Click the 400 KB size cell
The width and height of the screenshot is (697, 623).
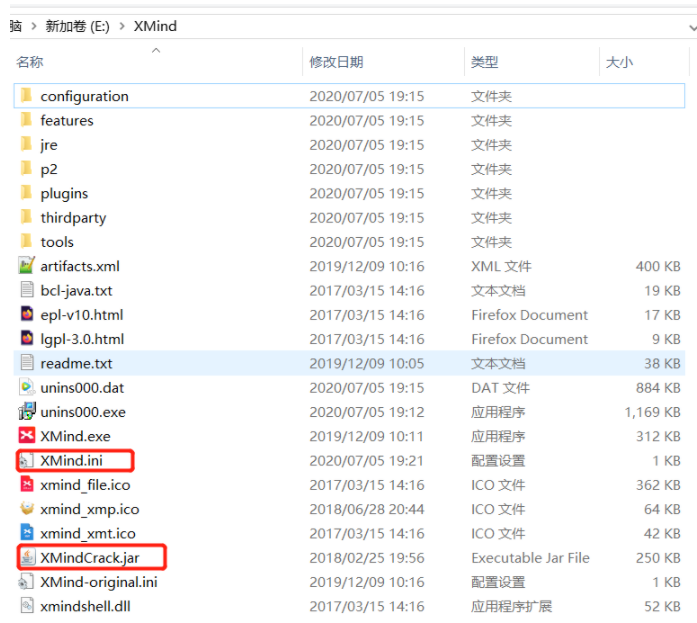click(x=658, y=266)
